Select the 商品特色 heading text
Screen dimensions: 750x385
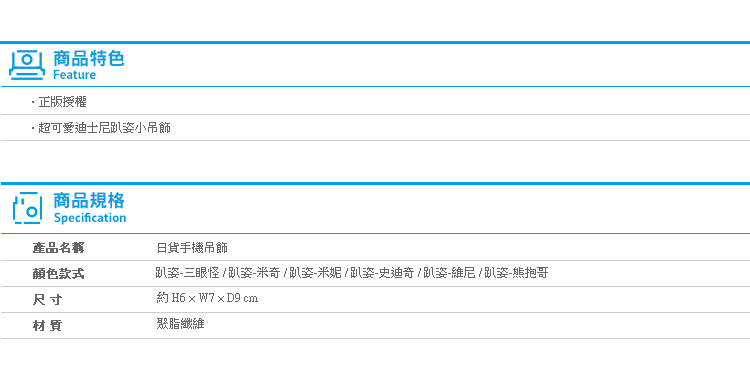point(88,58)
